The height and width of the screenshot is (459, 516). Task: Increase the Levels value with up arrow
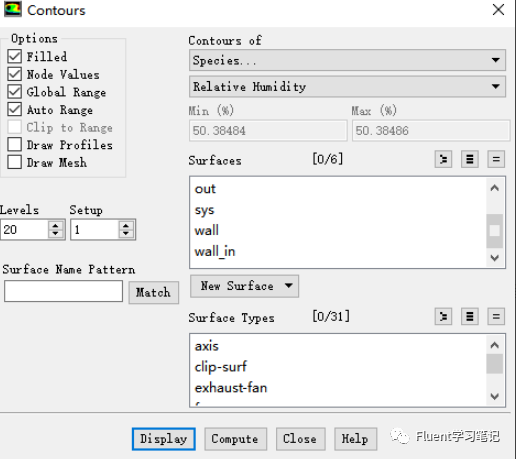[55, 226]
